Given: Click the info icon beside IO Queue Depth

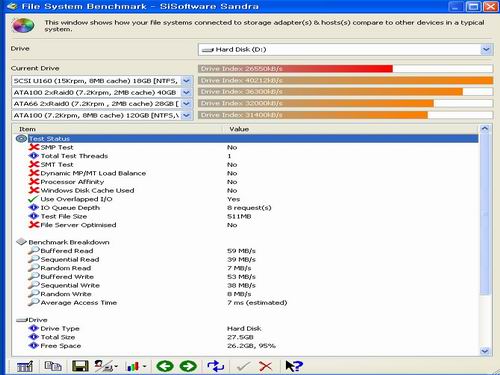Looking at the screenshot, I should coord(34,207).
